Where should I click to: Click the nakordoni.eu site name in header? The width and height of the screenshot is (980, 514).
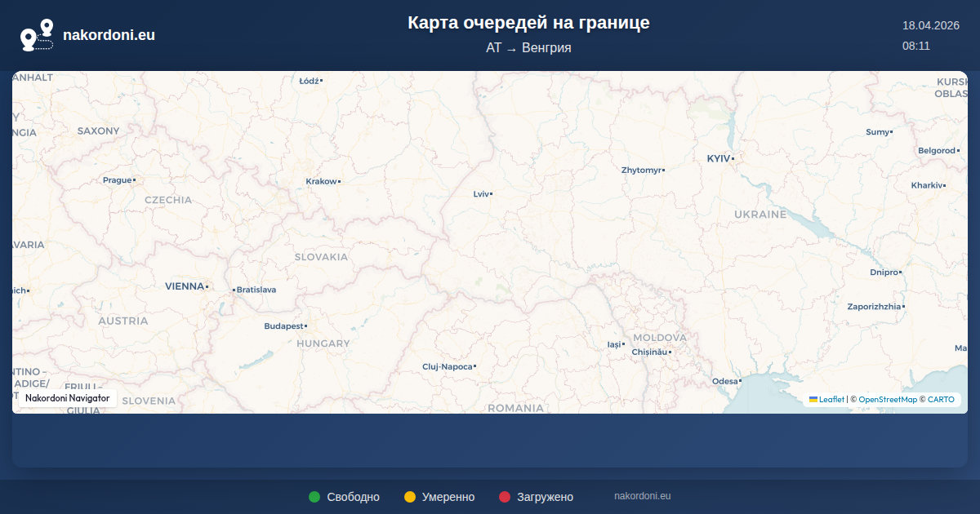(x=109, y=35)
